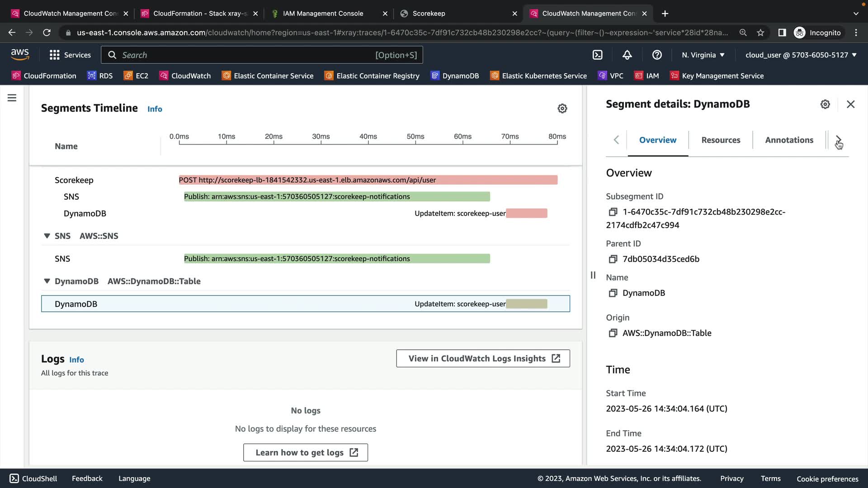
Task: Open Segment details preferences gear
Action: point(825,104)
